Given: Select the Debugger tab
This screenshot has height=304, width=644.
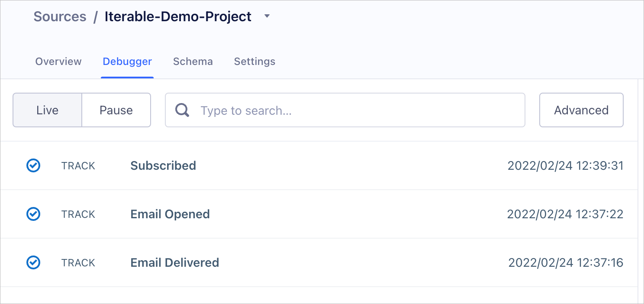Looking at the screenshot, I should click(x=127, y=61).
